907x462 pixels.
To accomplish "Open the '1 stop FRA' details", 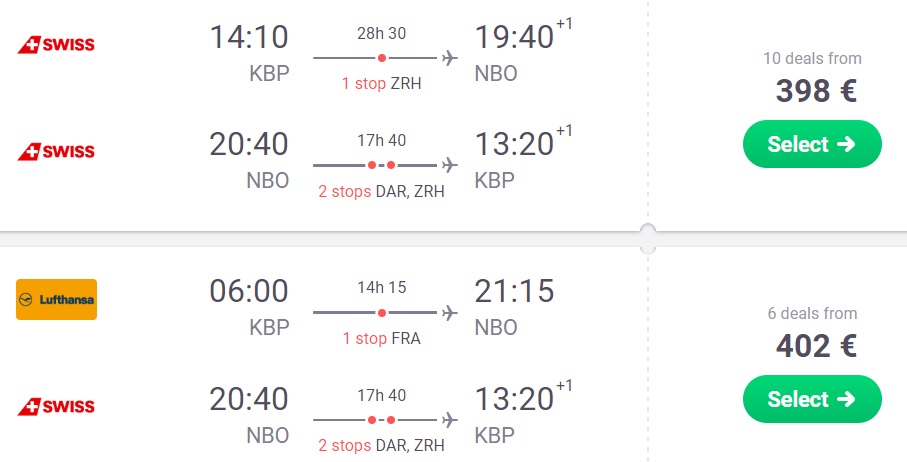I will pyautogui.click(x=382, y=338).
